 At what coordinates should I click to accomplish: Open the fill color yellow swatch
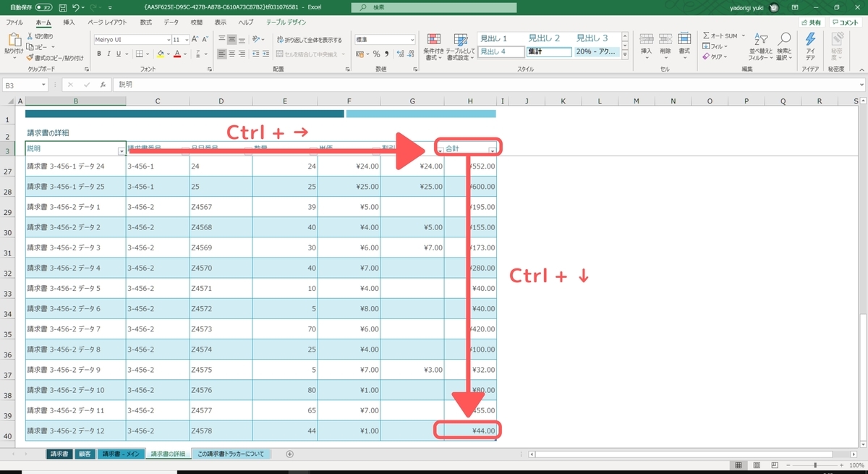coord(160,54)
